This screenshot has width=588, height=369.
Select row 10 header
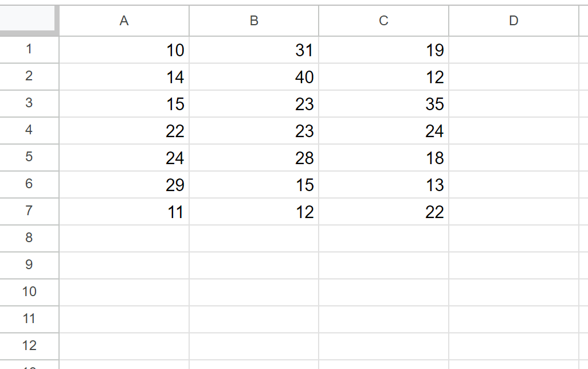pos(29,292)
